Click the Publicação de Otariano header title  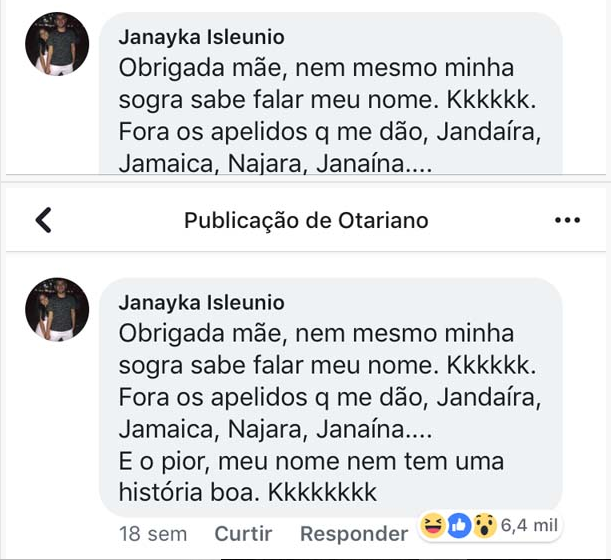click(x=306, y=221)
